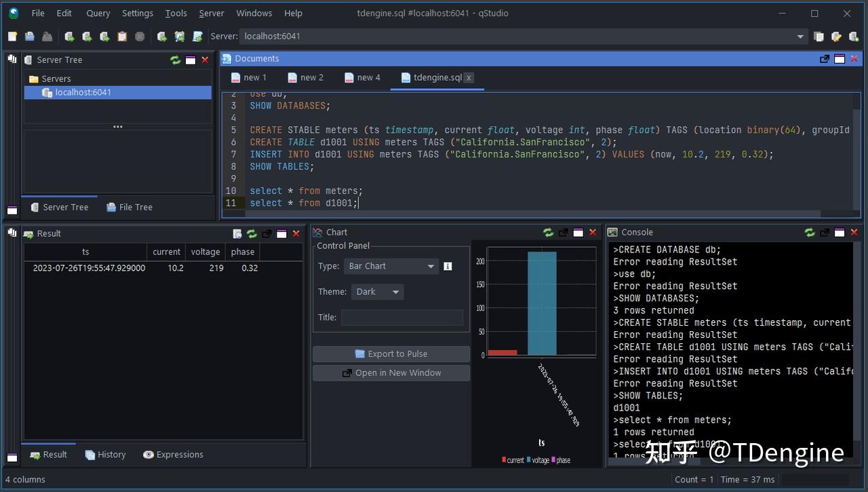
Task: Click the chart type info icon
Action: tap(448, 266)
